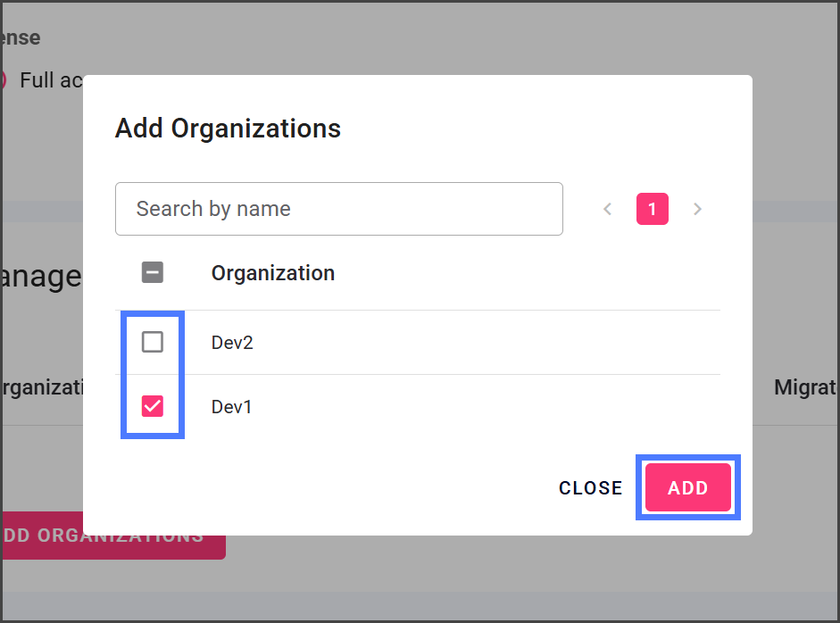The width and height of the screenshot is (840, 623).
Task: Go to previous page using left chevron
Action: [608, 209]
